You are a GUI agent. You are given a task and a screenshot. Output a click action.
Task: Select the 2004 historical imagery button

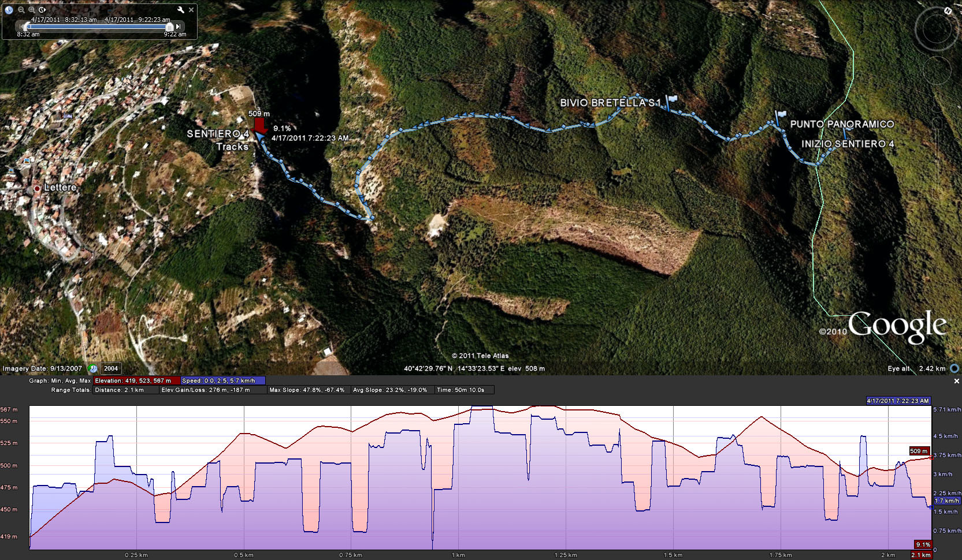pyautogui.click(x=111, y=368)
